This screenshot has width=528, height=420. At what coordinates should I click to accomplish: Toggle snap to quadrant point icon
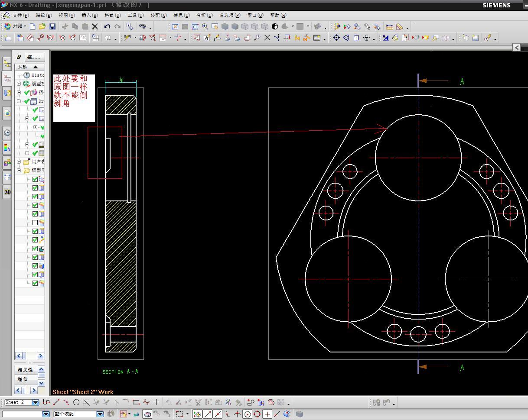(x=257, y=414)
